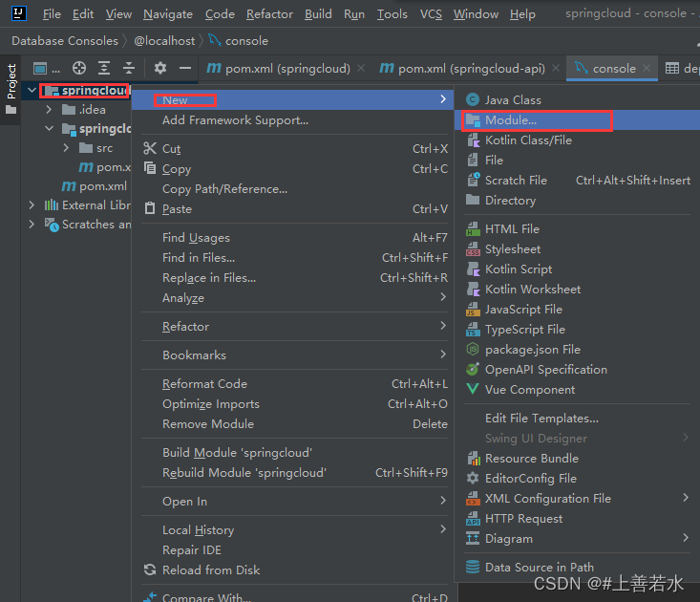
Task: Click the Collapse All toolbar icon
Action: 129,68
